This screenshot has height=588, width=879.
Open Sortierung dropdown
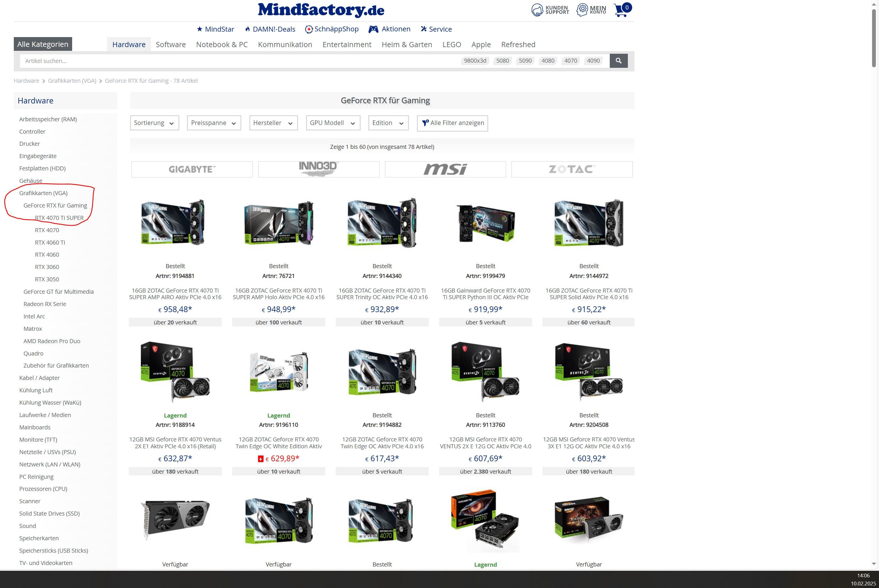pyautogui.click(x=154, y=123)
